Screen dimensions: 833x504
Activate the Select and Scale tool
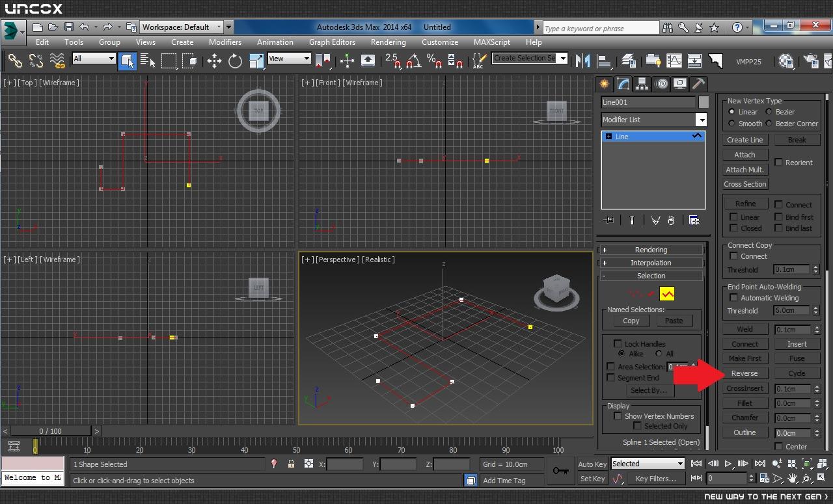pyautogui.click(x=256, y=61)
